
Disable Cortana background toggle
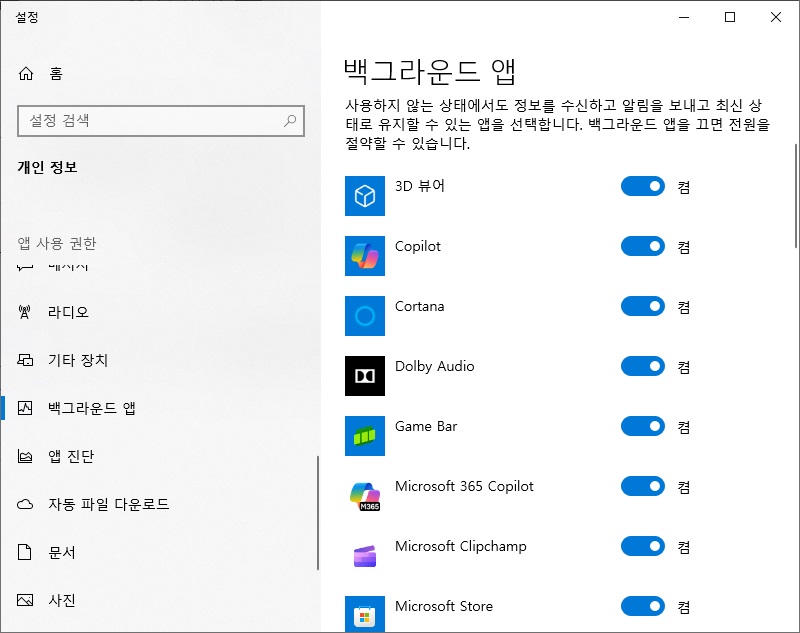tap(643, 306)
